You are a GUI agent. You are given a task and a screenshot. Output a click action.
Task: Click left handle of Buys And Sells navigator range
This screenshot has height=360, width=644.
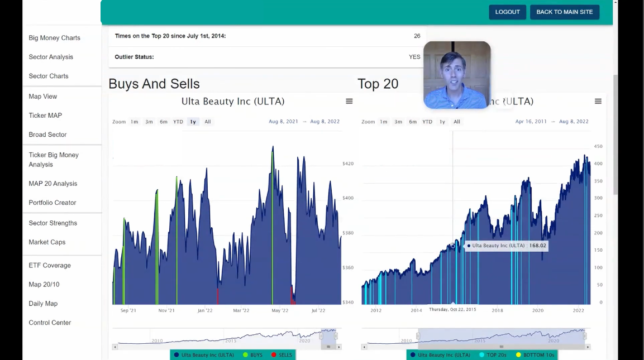click(x=321, y=336)
